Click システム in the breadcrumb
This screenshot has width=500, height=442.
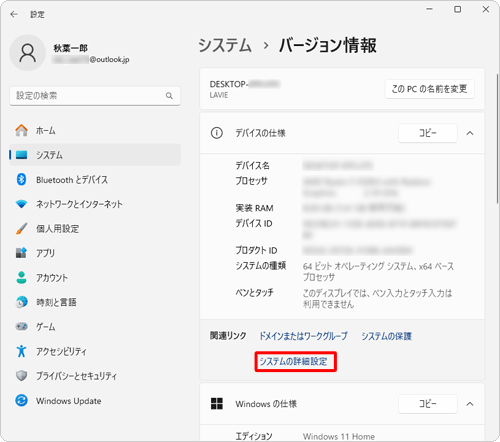tap(225, 45)
